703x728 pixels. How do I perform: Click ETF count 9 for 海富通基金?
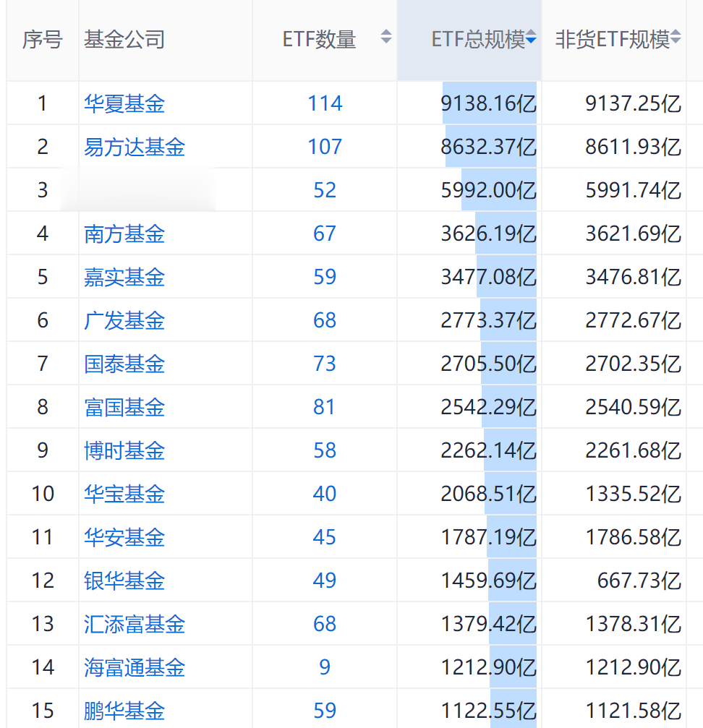click(x=325, y=668)
